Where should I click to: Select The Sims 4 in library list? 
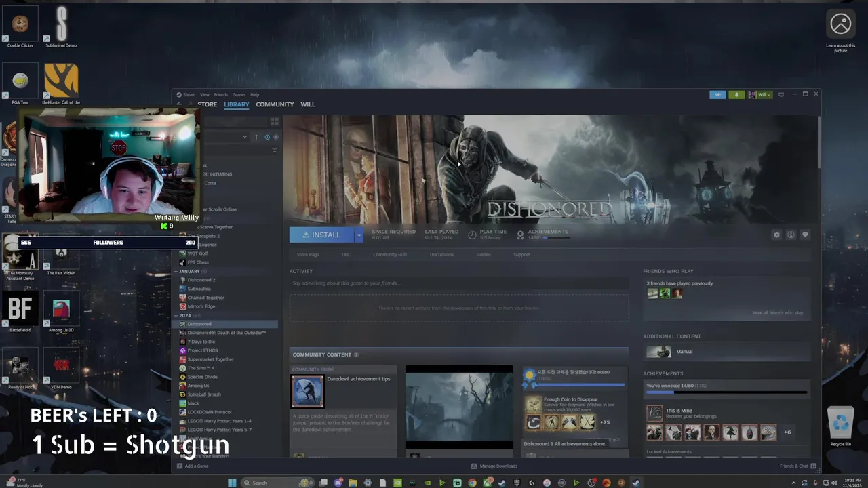pyautogui.click(x=201, y=368)
